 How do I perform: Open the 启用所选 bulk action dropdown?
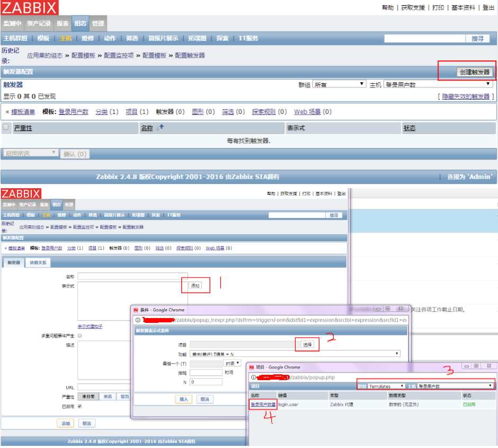(31, 153)
